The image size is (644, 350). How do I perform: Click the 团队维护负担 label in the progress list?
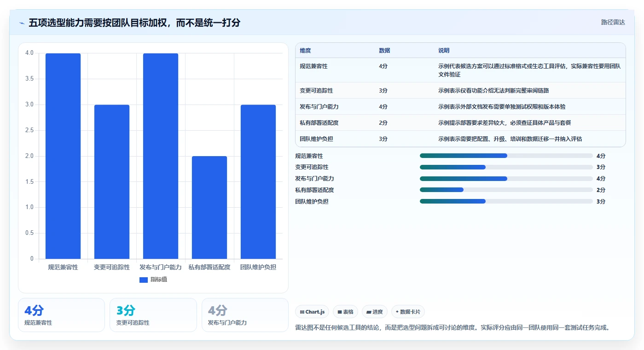pos(312,202)
